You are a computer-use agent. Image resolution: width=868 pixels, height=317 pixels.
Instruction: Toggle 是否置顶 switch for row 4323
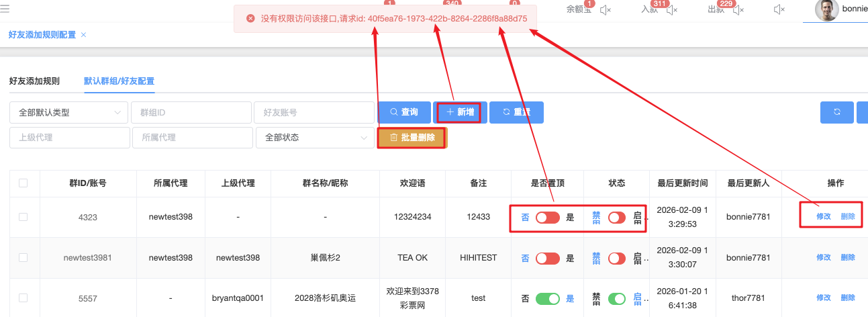548,218
